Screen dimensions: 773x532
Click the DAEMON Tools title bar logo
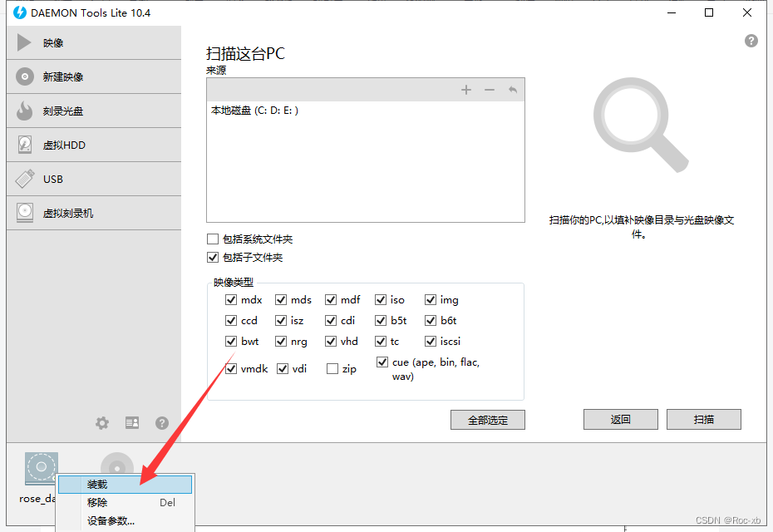coord(20,12)
